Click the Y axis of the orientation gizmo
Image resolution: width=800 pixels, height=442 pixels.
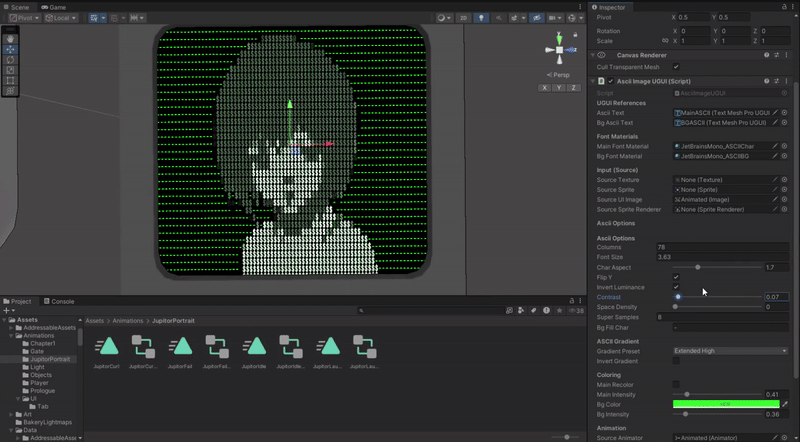click(559, 38)
